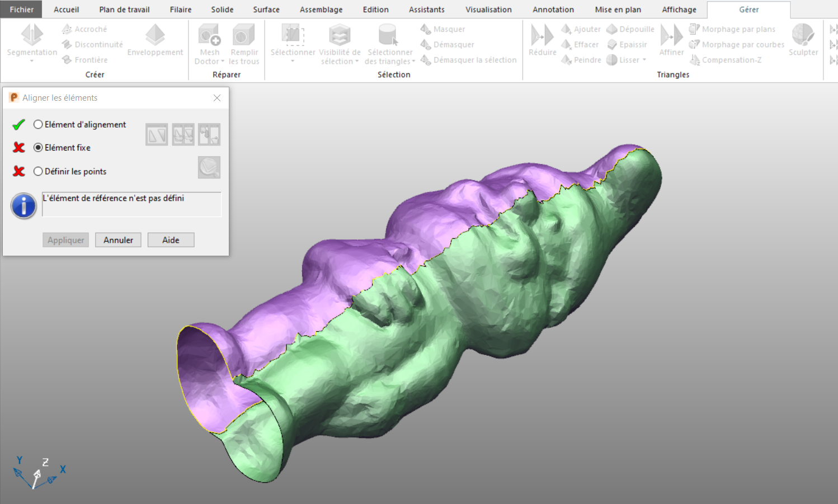Click the Réduire triangles icon
Screen dimensions: 838x504
[x=542, y=35]
